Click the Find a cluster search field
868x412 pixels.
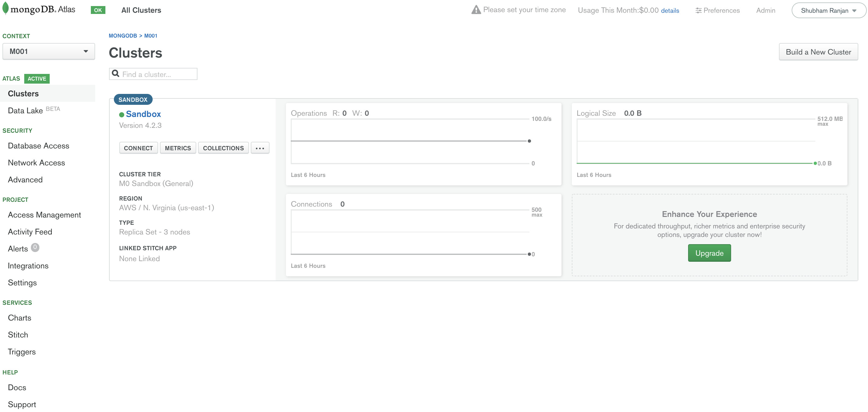[158, 74]
